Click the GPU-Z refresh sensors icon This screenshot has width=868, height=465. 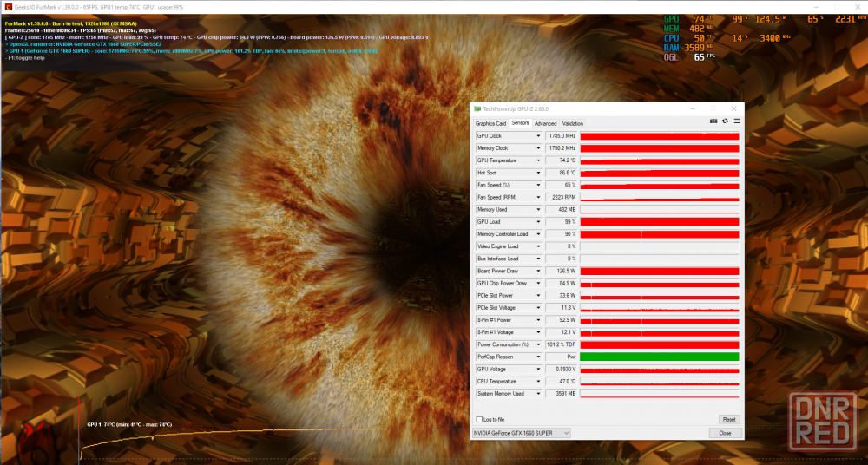pos(725,121)
